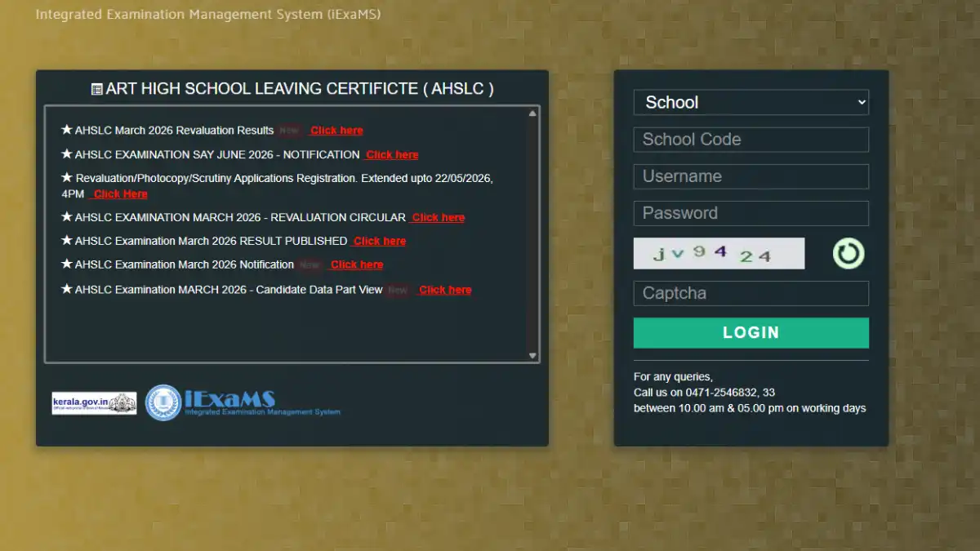Open the Revaluation Circular 'Click here' link
The width and height of the screenshot is (980, 551).
tap(439, 218)
